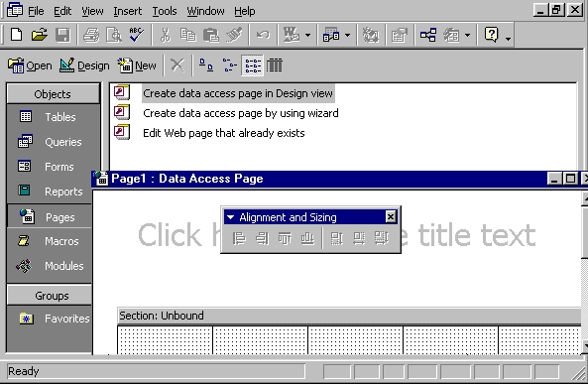Select Create data access page by using wizard
588x385 pixels.
tap(240, 113)
